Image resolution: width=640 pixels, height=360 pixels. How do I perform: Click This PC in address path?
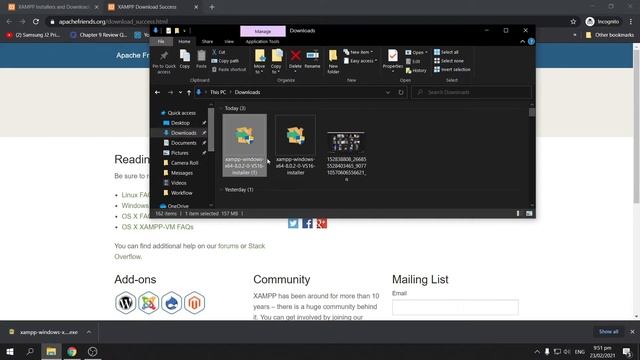coord(218,92)
